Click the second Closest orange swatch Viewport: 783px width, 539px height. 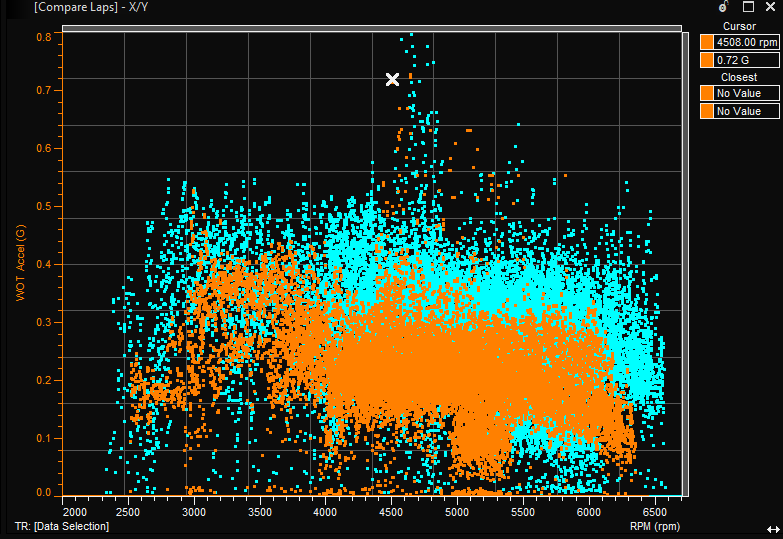(x=707, y=111)
